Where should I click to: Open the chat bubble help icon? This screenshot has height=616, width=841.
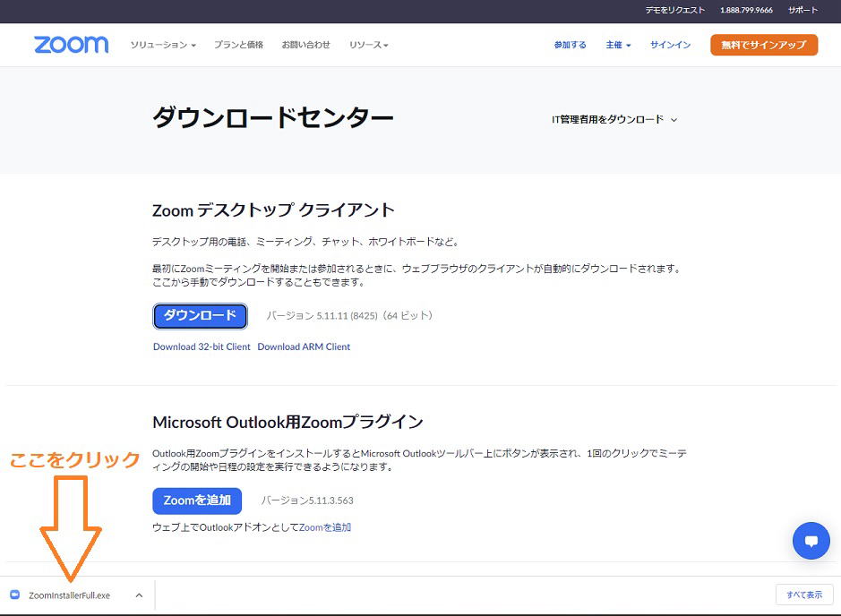point(811,541)
